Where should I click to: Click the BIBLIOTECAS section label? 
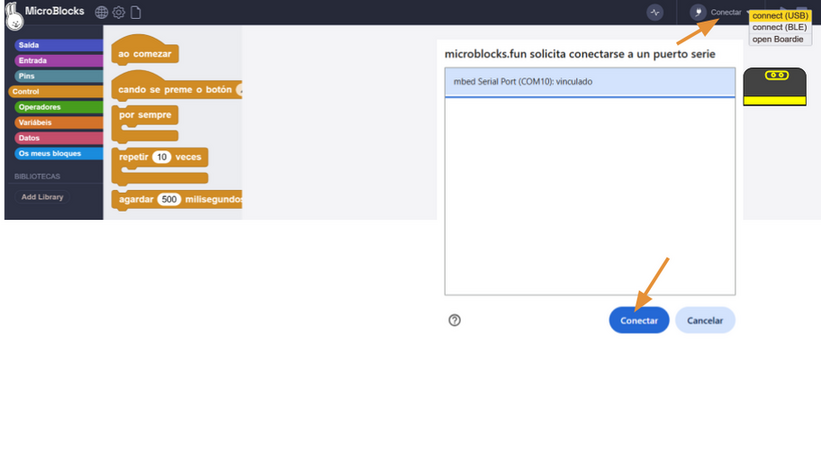pos(37,177)
